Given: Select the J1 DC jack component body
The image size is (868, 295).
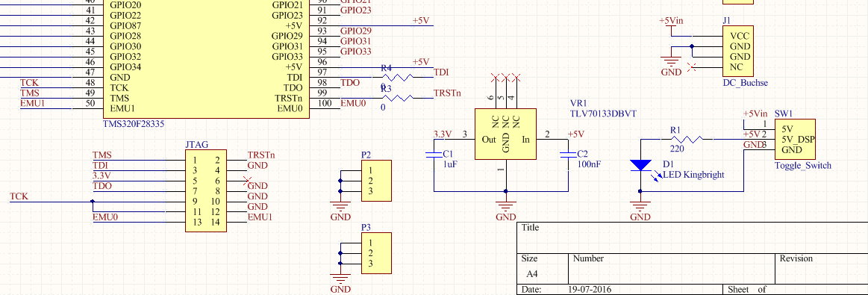Looking at the screenshot, I should click(x=738, y=52).
